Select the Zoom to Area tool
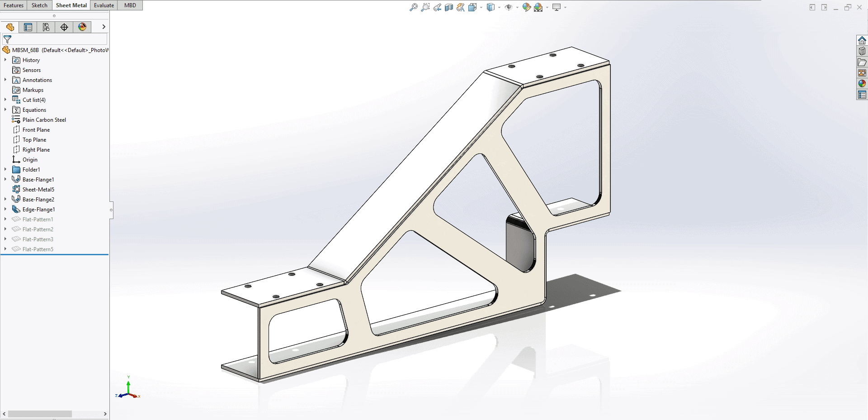 (425, 7)
